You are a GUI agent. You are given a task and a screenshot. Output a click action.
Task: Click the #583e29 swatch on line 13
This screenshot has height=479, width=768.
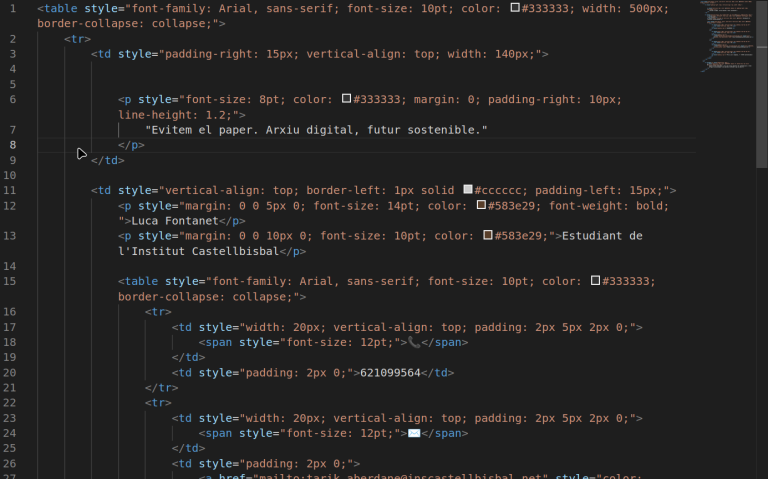pyautogui.click(x=488, y=236)
